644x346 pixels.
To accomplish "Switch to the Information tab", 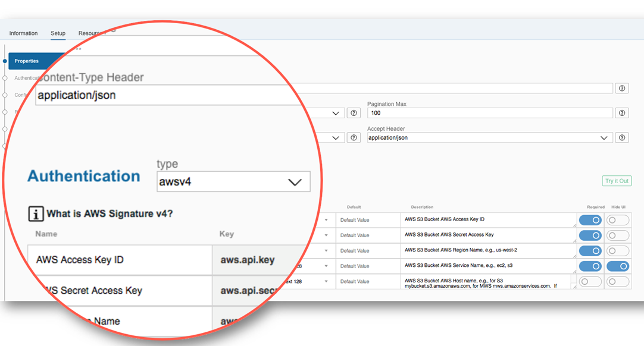I will click(23, 33).
